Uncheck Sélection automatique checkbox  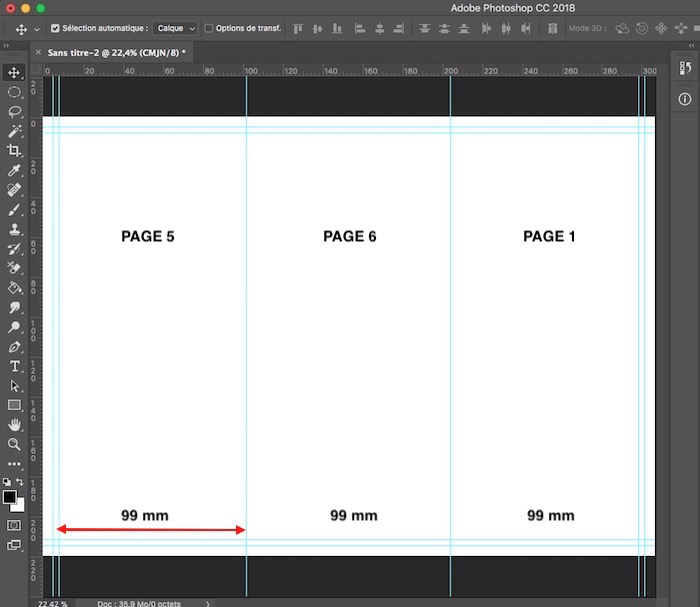pos(55,28)
